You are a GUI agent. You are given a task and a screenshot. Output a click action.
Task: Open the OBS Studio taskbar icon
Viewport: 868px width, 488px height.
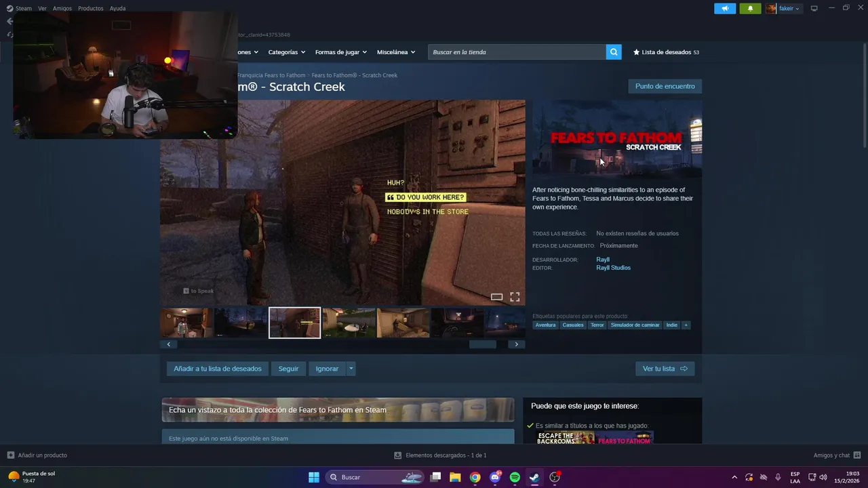pos(555,477)
